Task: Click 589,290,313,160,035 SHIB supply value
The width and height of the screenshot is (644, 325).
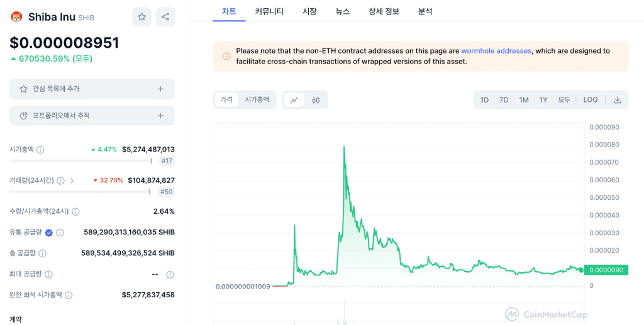Action: [x=129, y=232]
